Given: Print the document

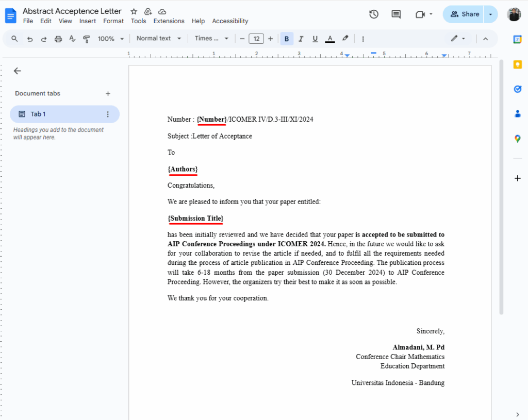Looking at the screenshot, I should pos(58,39).
